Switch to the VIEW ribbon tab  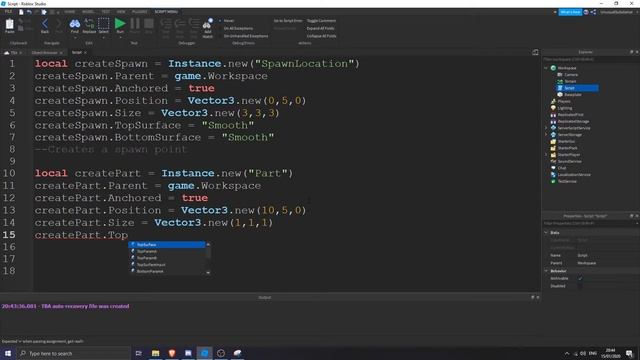click(x=121, y=12)
